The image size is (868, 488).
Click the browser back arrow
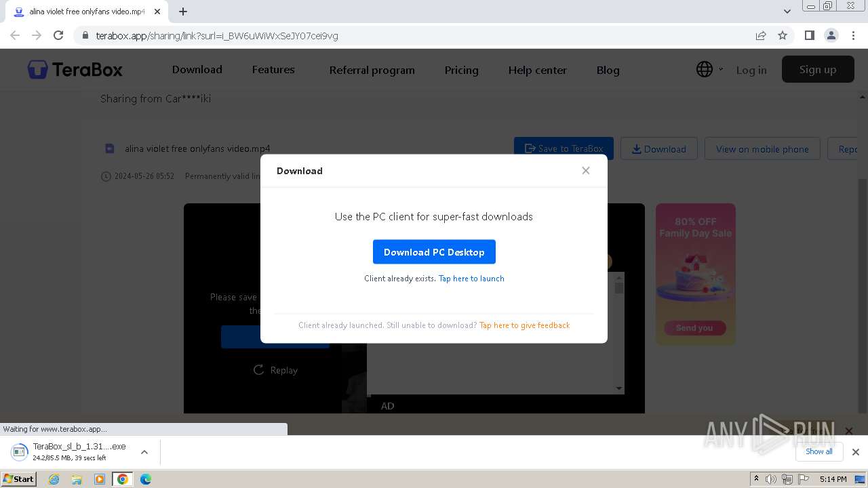click(15, 35)
